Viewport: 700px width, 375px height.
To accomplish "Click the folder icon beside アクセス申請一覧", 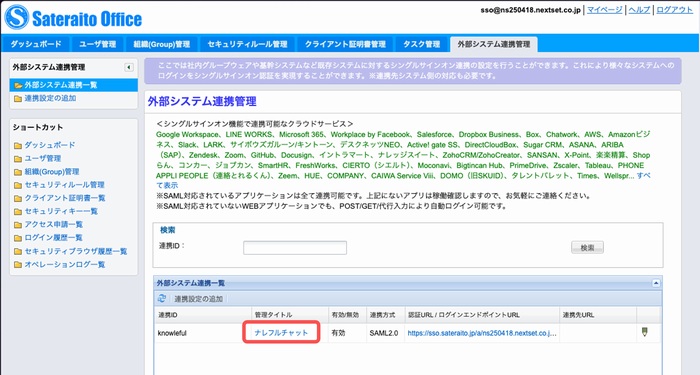I will click(x=18, y=225).
